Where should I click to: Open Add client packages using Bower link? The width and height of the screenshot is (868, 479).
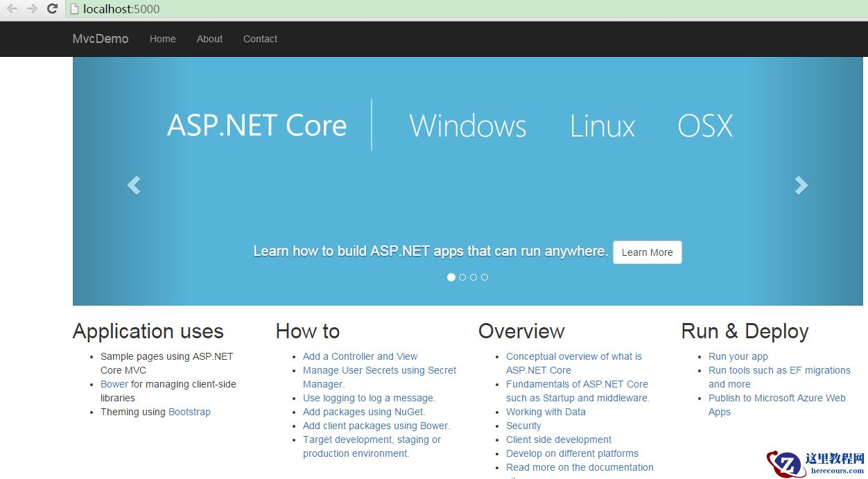click(376, 426)
